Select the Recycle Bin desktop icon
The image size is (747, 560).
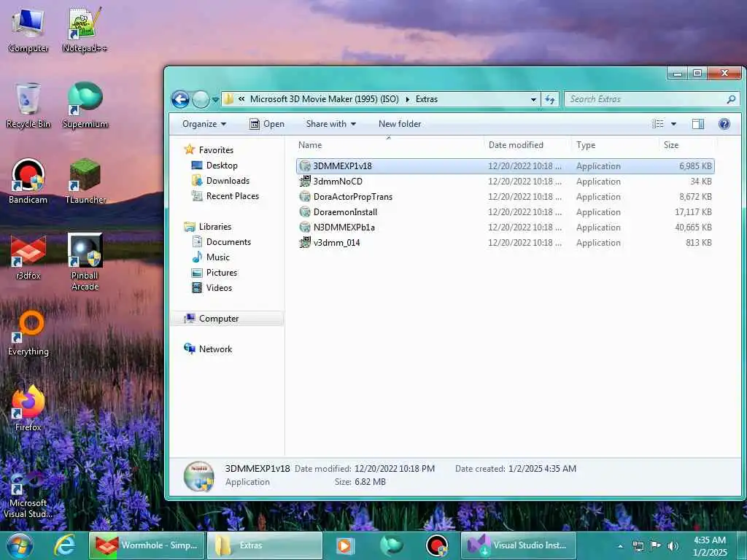[28, 106]
